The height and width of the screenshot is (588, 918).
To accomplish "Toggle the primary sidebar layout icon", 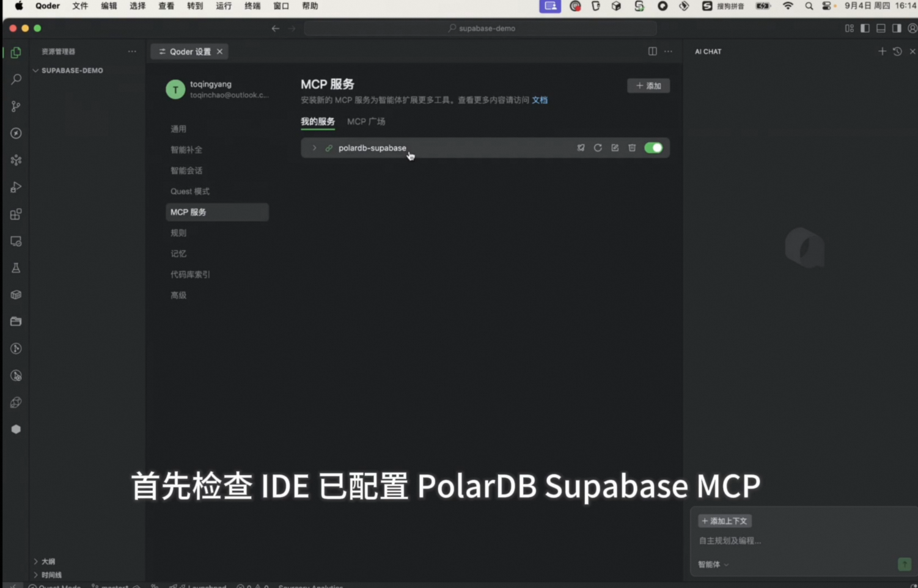I will pos(865,28).
